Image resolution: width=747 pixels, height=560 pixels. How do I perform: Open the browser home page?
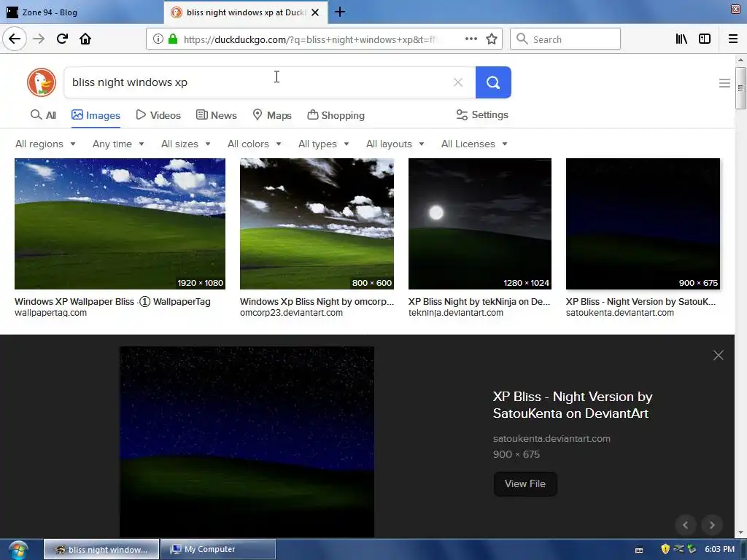point(85,39)
